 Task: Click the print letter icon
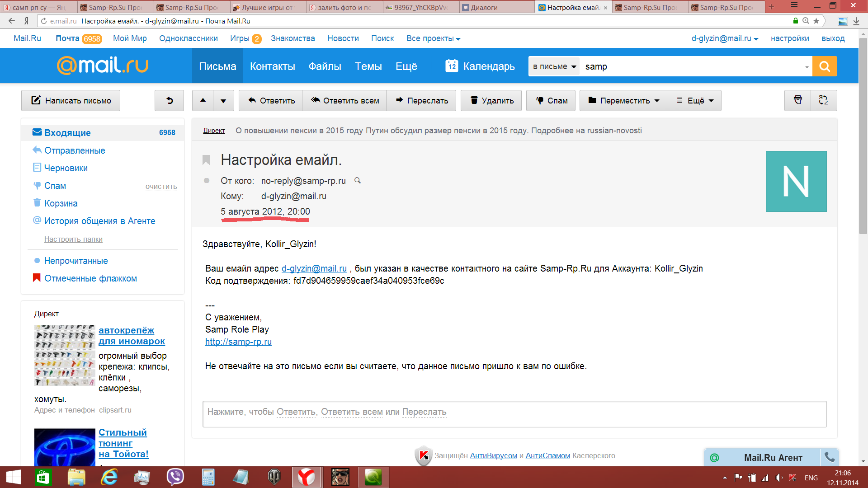point(798,100)
